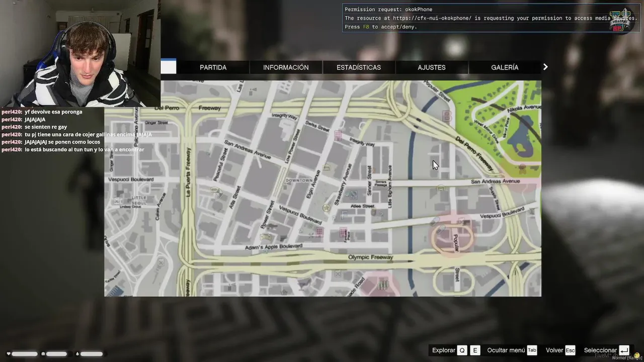Select the store blip on Elgin Avenue
The width and height of the screenshot is (644, 362).
coord(327,168)
